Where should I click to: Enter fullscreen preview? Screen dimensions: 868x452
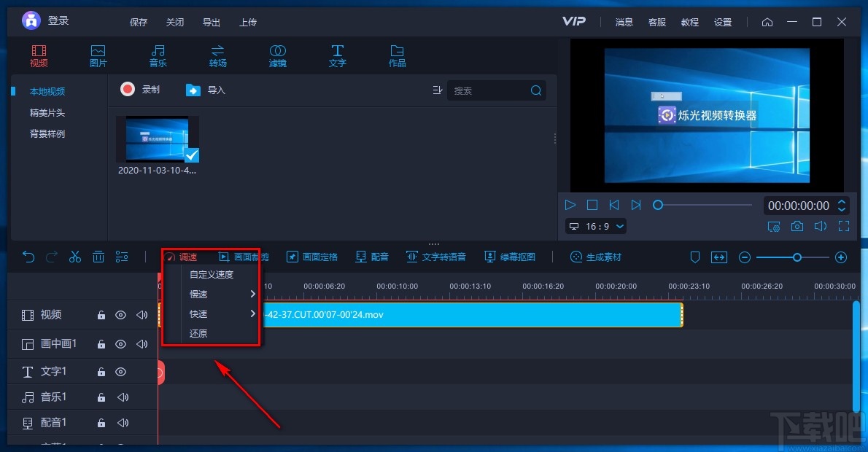click(x=844, y=226)
